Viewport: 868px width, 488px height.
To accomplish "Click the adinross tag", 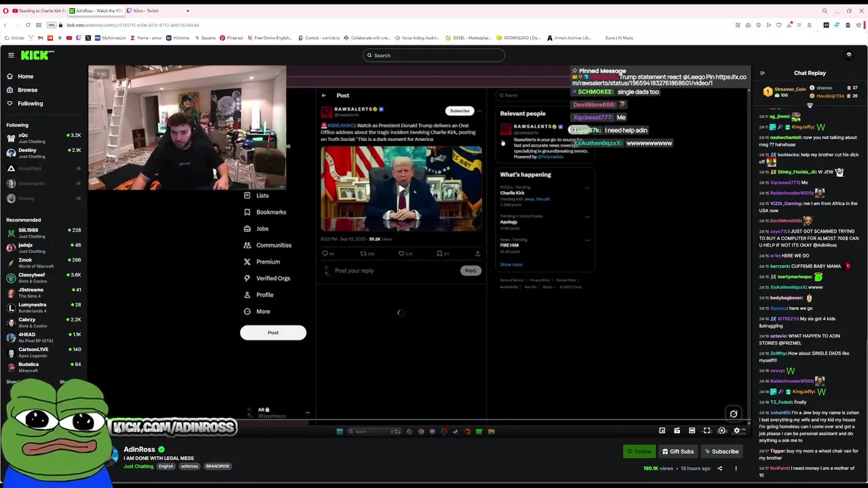I will point(189,466).
